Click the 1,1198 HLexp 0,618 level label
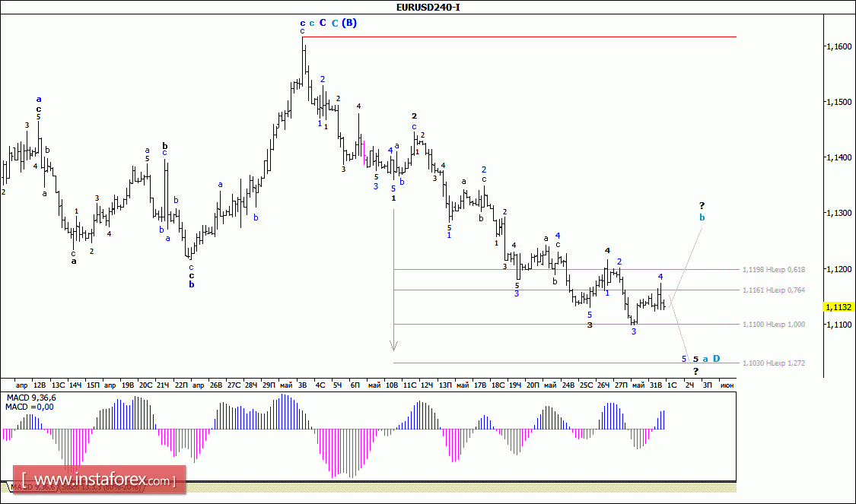Screen dimensions: 856x504 pos(774,269)
